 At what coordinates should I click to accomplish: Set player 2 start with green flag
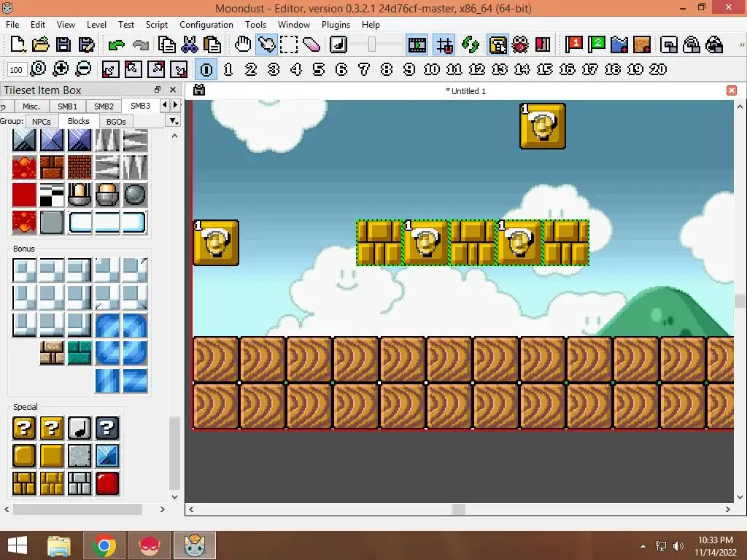tap(597, 45)
